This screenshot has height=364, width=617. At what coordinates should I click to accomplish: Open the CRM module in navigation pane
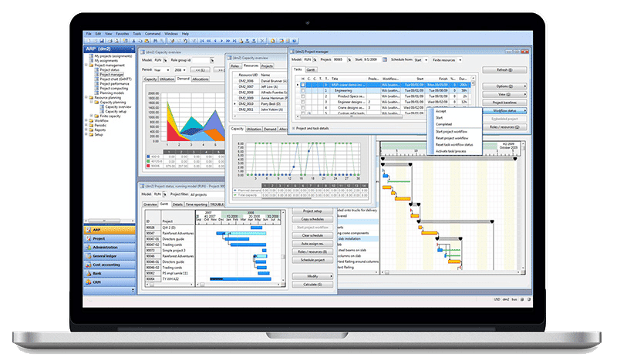point(110,282)
